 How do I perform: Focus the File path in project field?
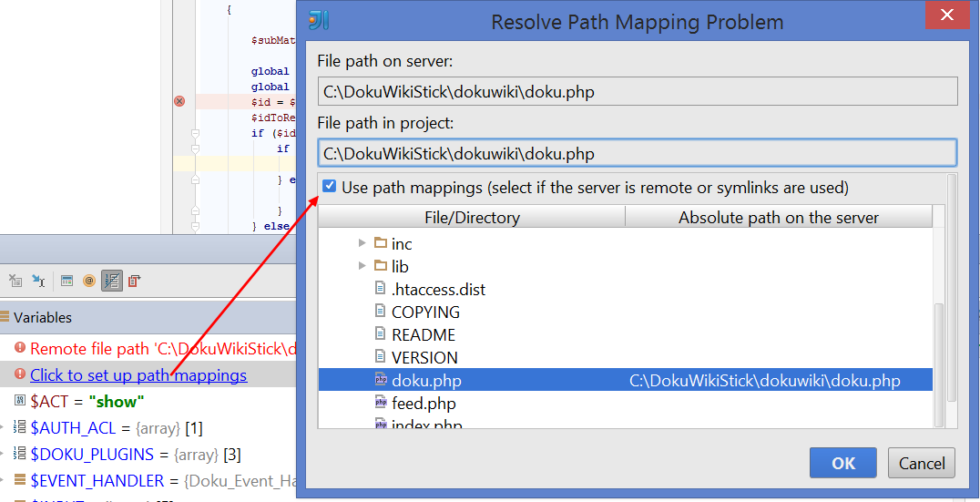637,153
